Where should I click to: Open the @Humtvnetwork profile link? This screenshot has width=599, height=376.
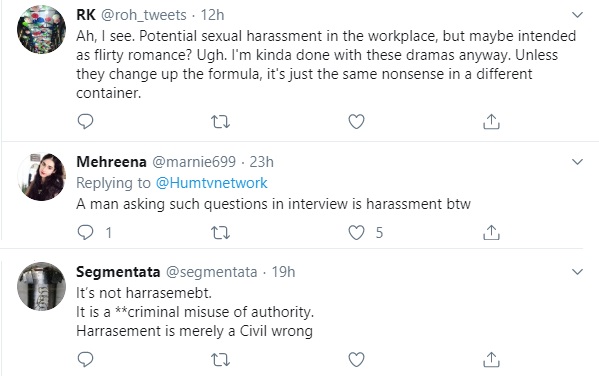click(211, 183)
